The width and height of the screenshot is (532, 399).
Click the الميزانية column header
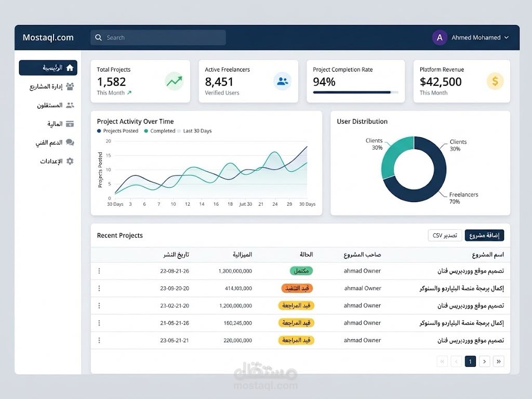242,255
